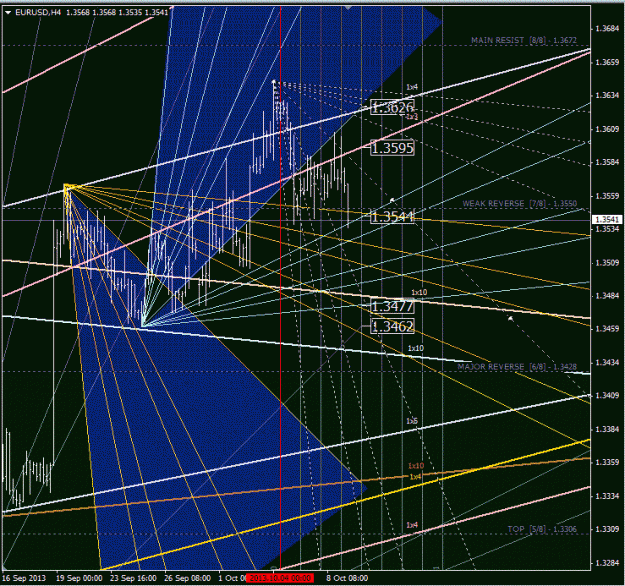Click the 1.3309 value on the price scale
This screenshot has height=586, width=625.
click(x=607, y=529)
